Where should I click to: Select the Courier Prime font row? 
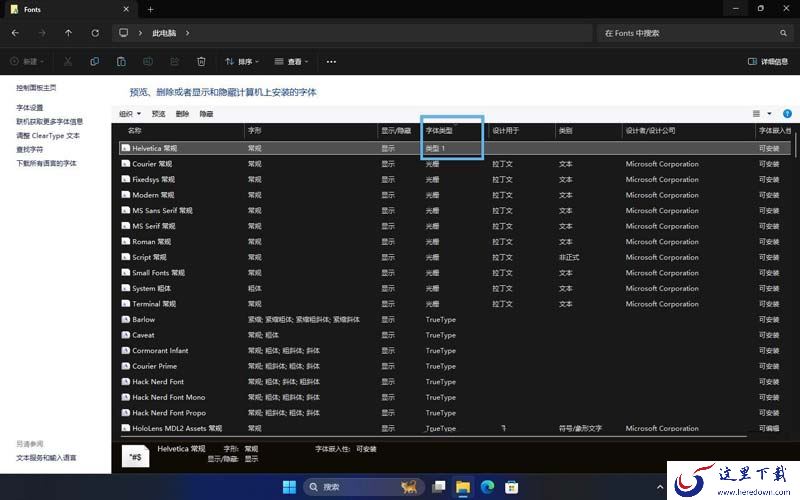pos(455,366)
